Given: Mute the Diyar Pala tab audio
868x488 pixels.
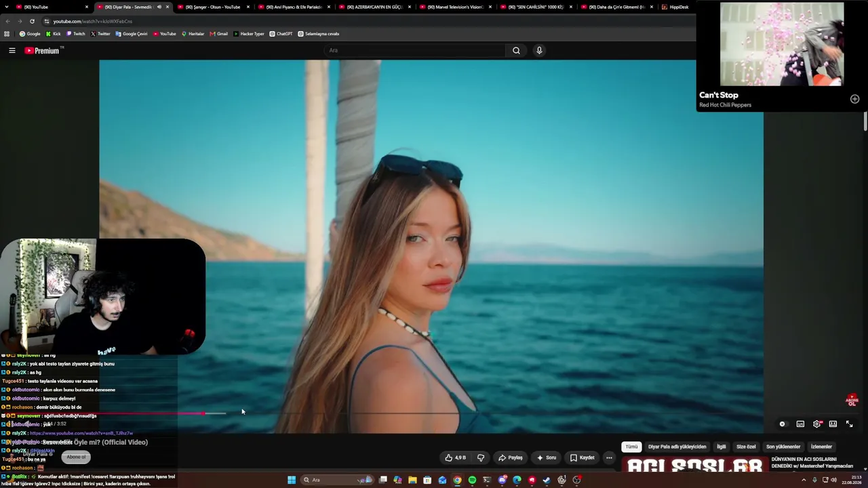Looking at the screenshot, I should click(x=159, y=7).
